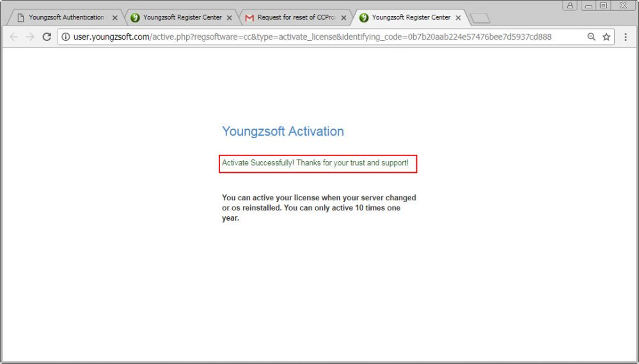This screenshot has height=364, width=639.
Task: Click the paragraph about activating 10 times
Action: click(x=319, y=208)
